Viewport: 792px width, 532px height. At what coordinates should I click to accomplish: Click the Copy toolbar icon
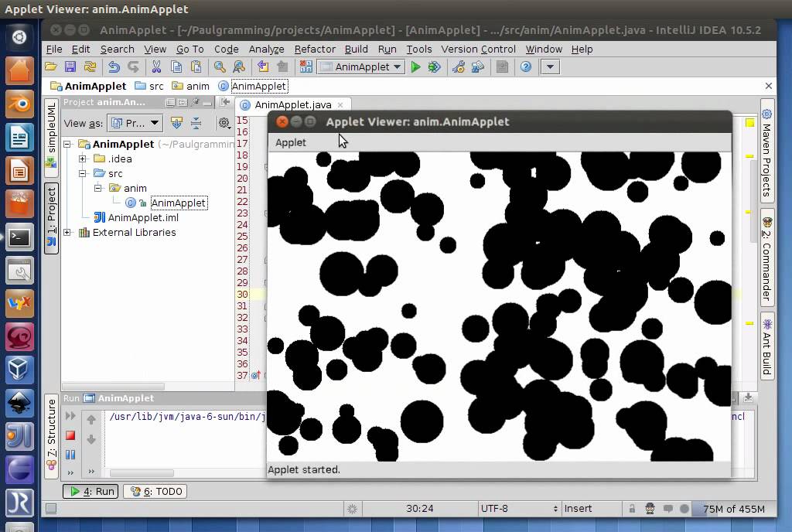(x=176, y=66)
